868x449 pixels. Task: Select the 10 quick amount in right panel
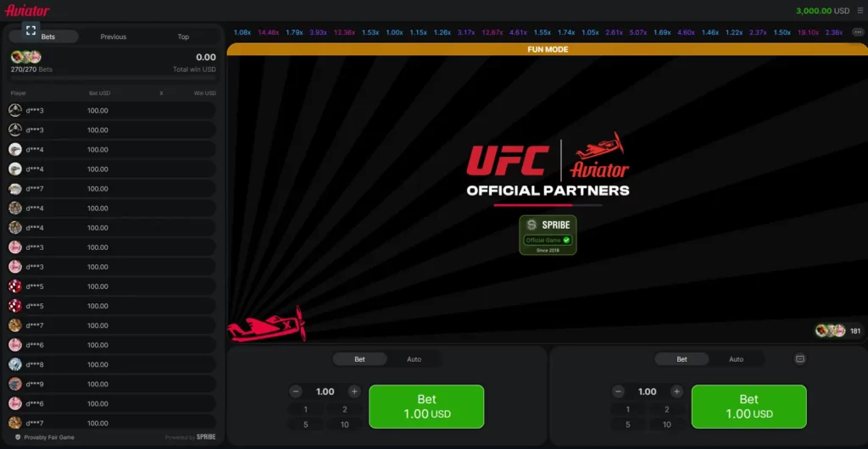coord(666,424)
